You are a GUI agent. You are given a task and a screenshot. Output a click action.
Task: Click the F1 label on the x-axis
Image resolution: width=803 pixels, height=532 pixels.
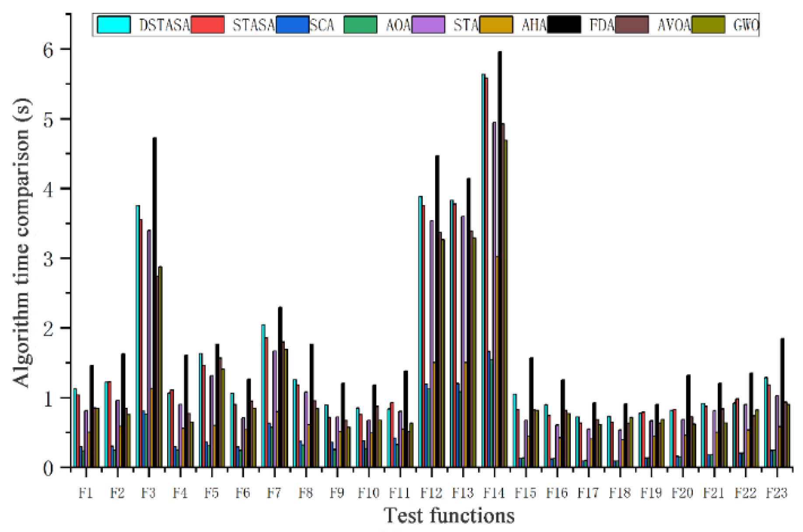coord(86,493)
